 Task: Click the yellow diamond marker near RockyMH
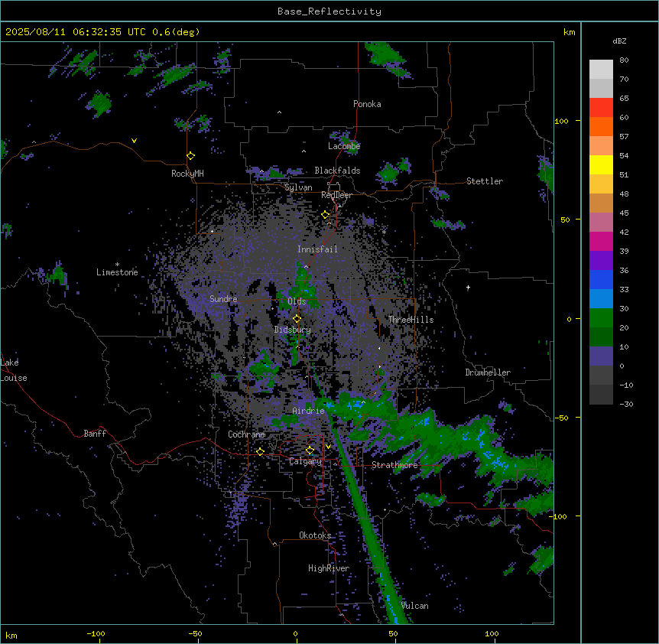pos(191,156)
